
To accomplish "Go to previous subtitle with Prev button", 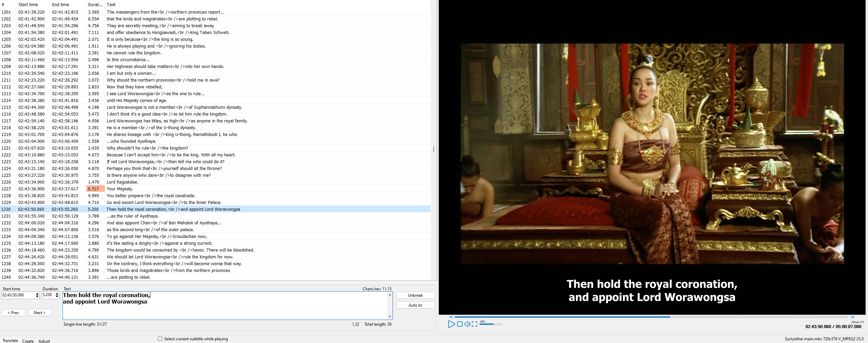I will pos(14,313).
